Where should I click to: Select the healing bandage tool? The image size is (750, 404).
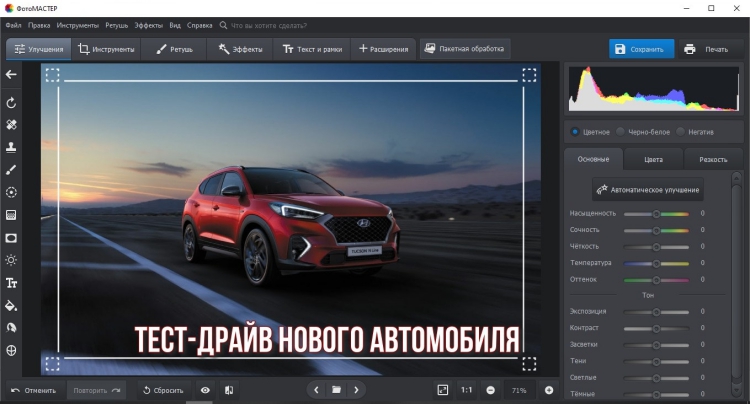point(11,125)
